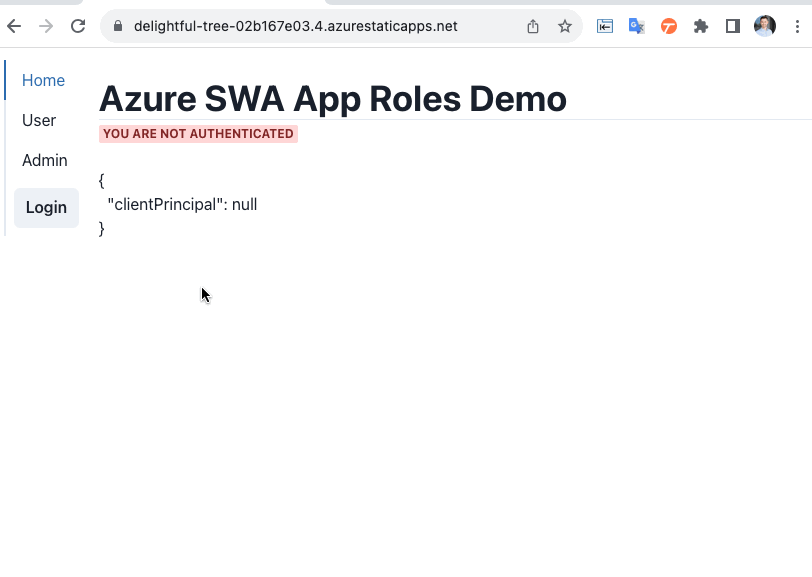
Task: Open the Chrome profile avatar
Action: coord(765,26)
